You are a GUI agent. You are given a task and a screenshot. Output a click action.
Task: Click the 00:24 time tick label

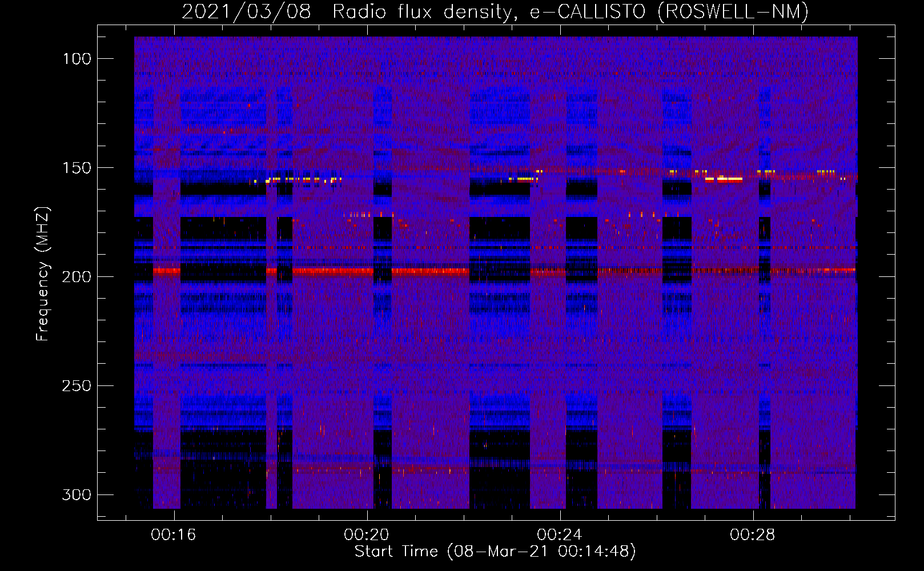[x=560, y=534]
